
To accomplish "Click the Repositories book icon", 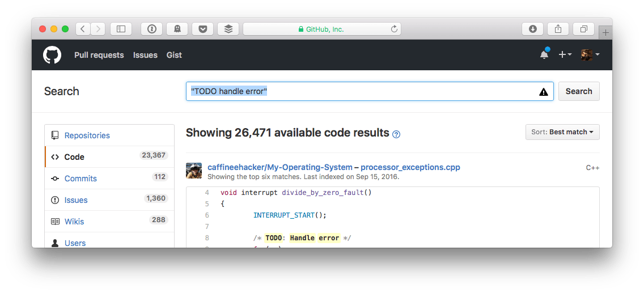I will point(54,135).
